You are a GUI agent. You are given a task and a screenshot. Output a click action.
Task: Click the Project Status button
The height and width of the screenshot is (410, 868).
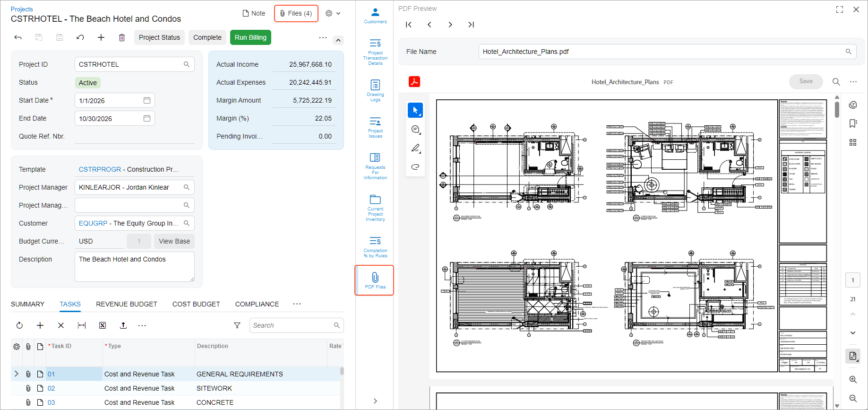[159, 37]
